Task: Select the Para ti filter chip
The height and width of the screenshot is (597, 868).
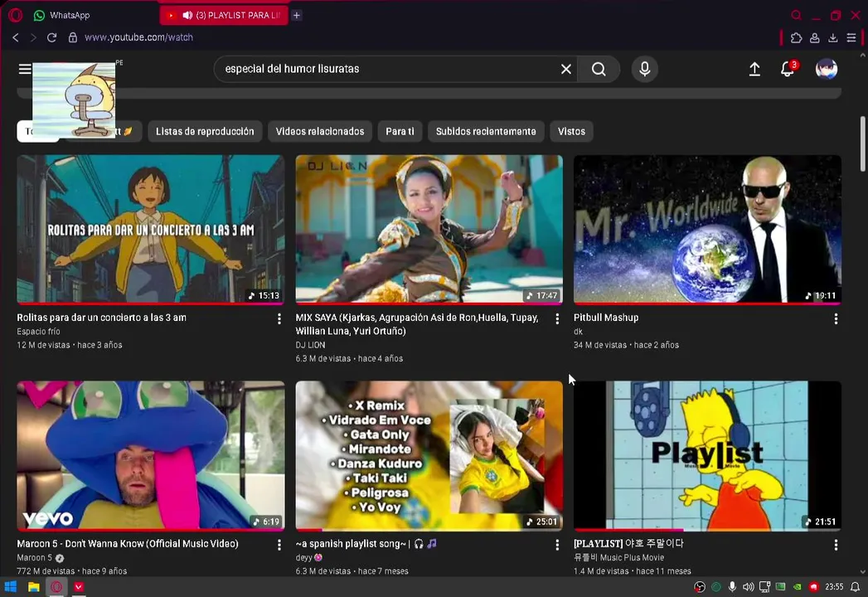Action: tap(400, 131)
